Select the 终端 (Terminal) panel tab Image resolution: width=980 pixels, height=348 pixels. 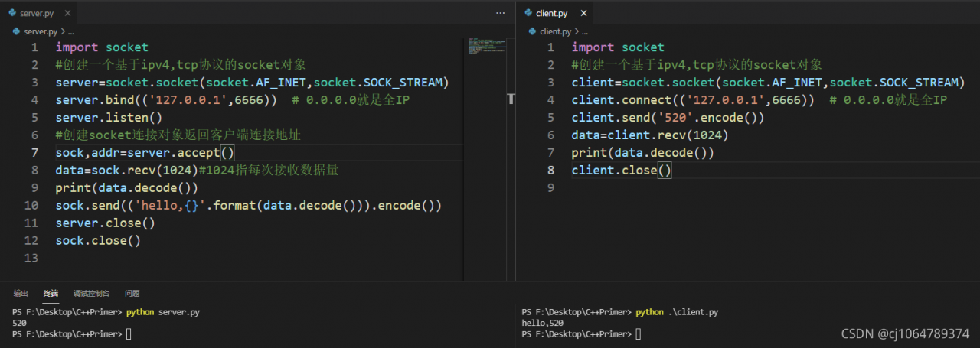click(x=51, y=293)
